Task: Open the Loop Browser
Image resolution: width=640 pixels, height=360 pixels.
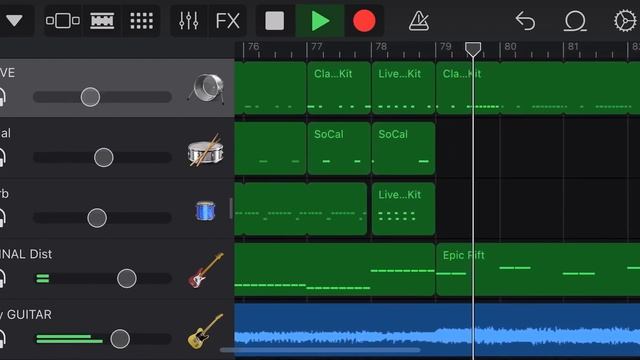Action: point(575,20)
